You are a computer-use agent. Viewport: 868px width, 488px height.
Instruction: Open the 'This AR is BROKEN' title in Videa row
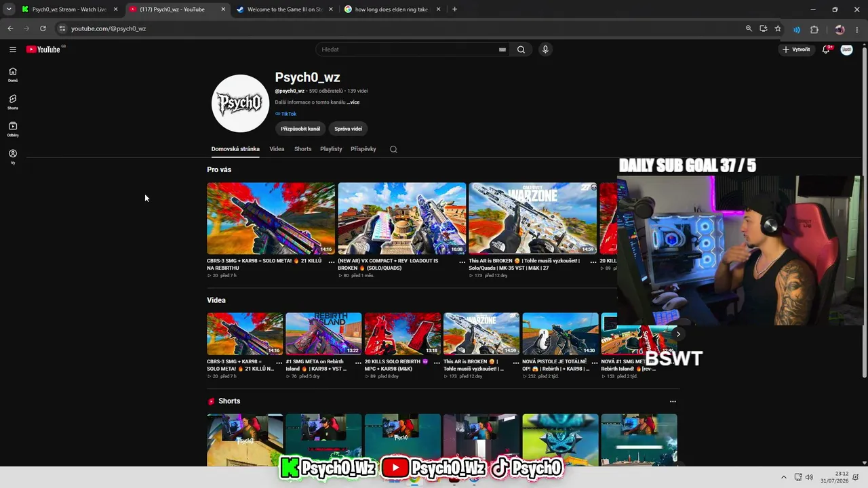click(473, 365)
